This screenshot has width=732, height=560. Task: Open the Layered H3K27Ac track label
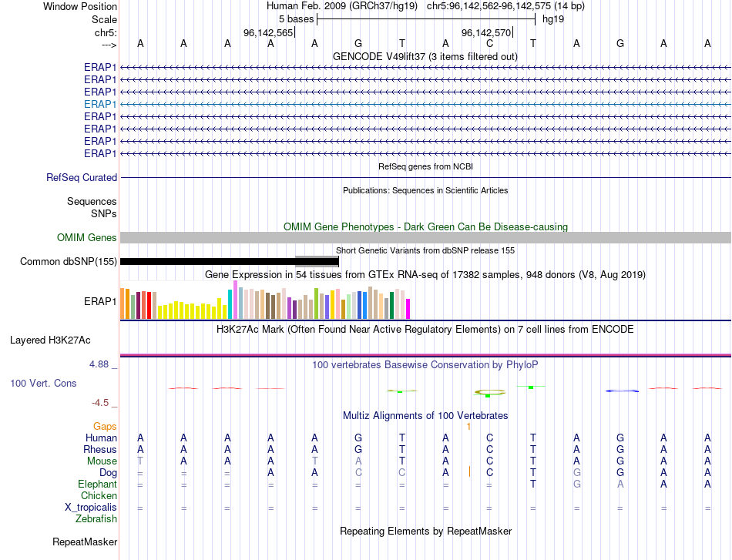pyautogui.click(x=50, y=340)
